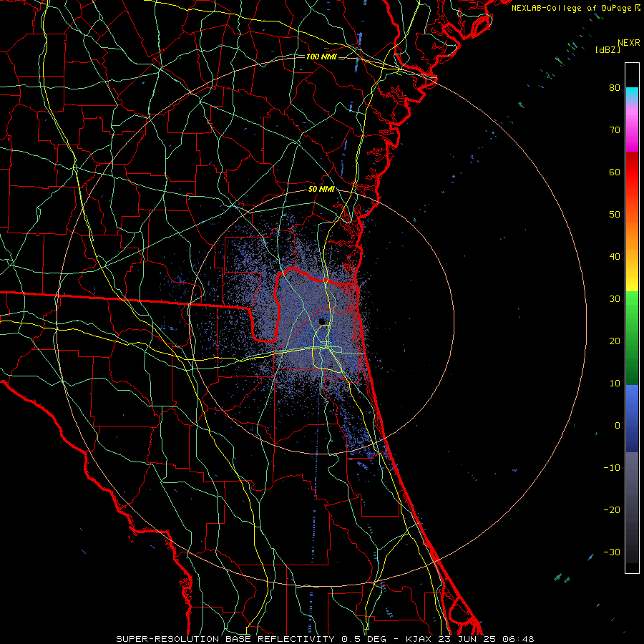The image size is (644, 644).
Task: Click the 20 value on the dBZ scale
Action: pyautogui.click(x=615, y=341)
